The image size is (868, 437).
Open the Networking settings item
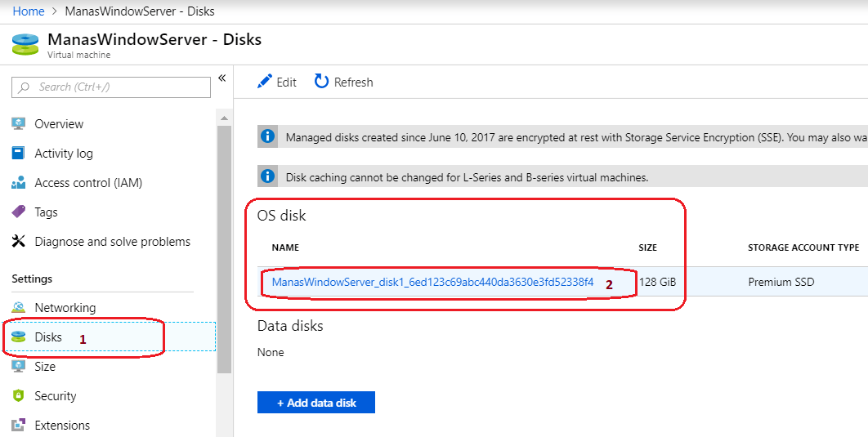point(65,308)
